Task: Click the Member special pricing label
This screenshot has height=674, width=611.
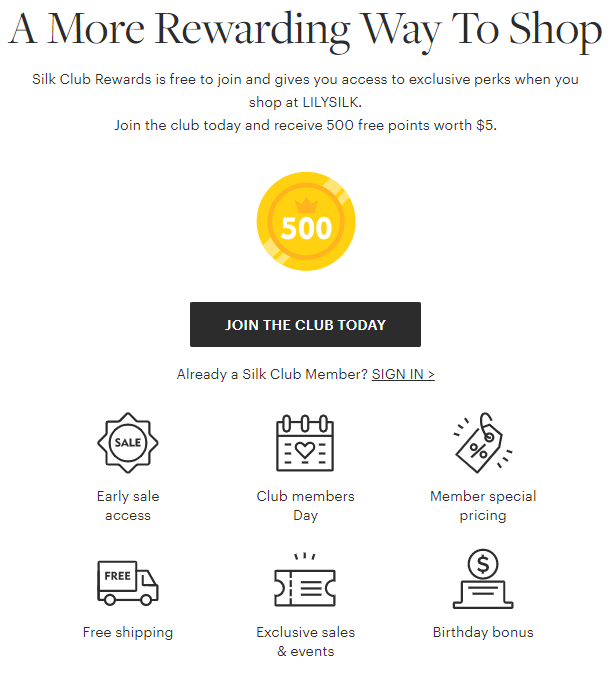Action: click(x=483, y=506)
